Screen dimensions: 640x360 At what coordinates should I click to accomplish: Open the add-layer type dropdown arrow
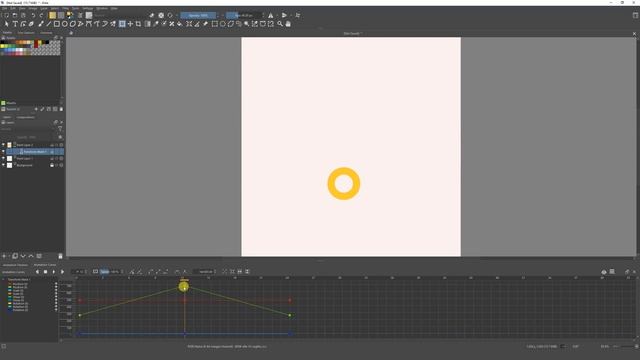coord(9,256)
